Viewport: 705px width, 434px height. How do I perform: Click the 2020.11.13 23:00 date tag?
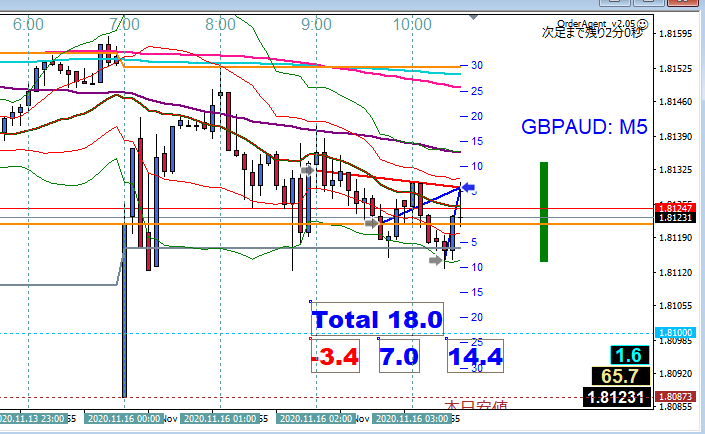click(x=33, y=419)
